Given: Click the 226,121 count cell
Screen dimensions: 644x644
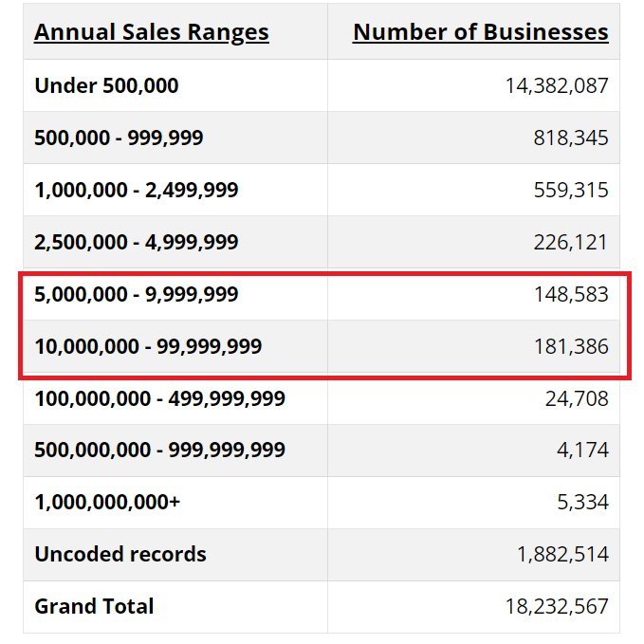Looking at the screenshot, I should (571, 242).
